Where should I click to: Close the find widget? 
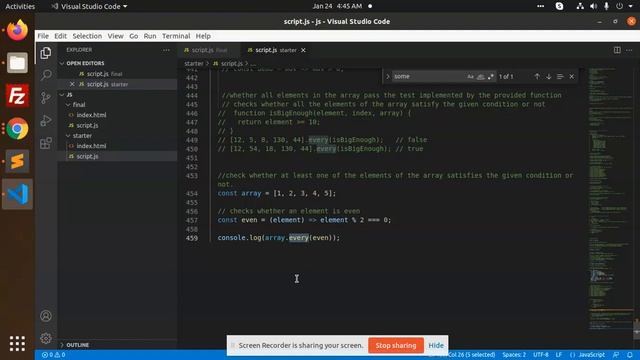tap(571, 76)
